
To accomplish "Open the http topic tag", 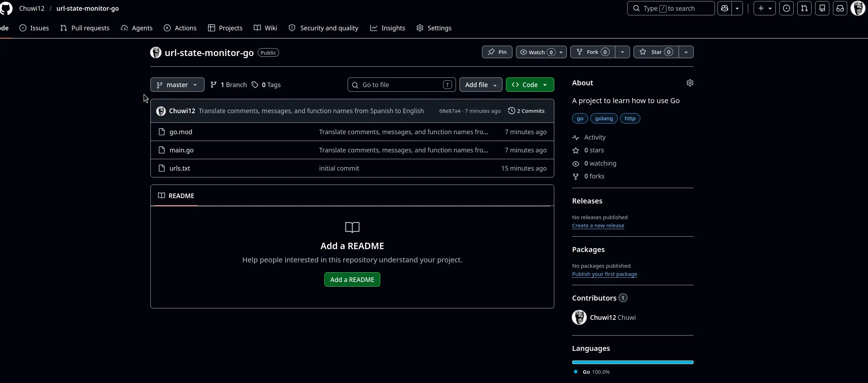I will pos(630,118).
